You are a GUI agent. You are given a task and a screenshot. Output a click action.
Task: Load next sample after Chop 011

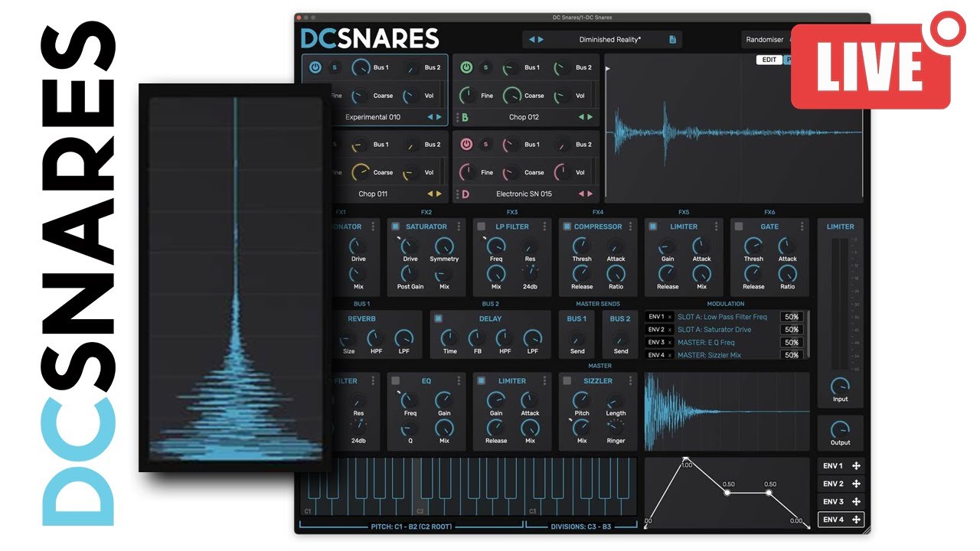coord(439,194)
